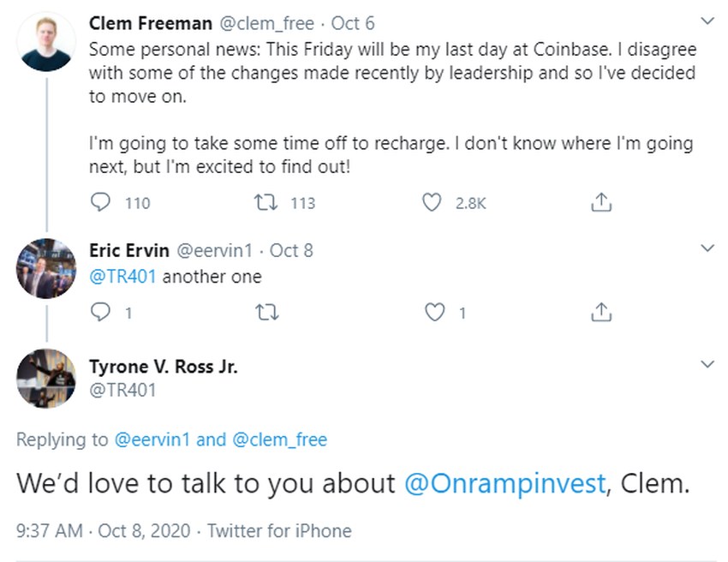728x562 pixels.
Task: Retweet Eric Ervin's tweet
Action: point(267,312)
